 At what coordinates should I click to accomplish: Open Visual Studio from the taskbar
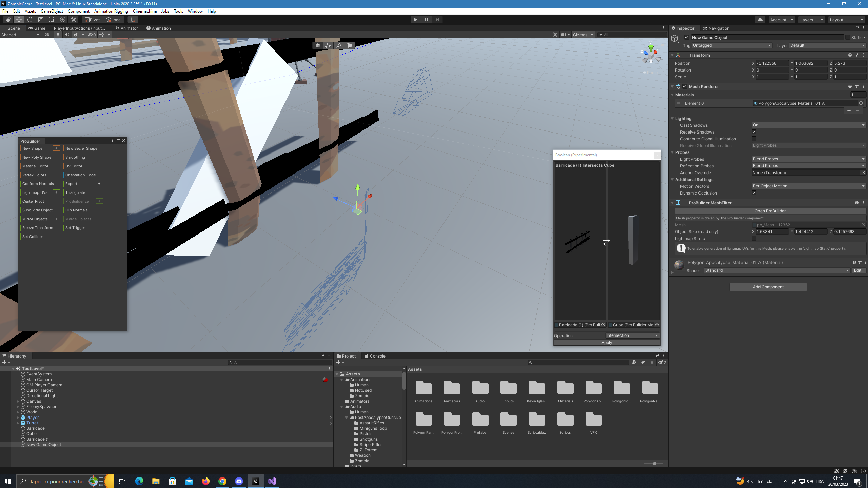point(272,481)
